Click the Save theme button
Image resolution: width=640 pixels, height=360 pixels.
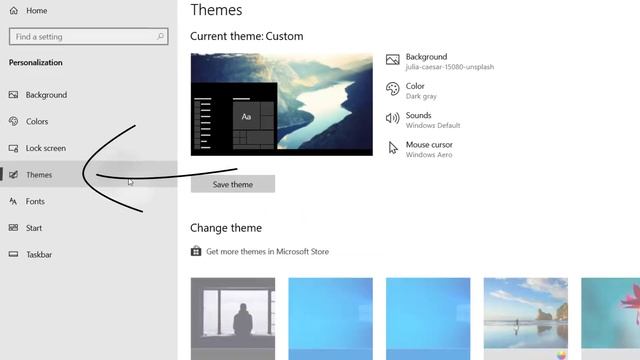pyautogui.click(x=233, y=184)
